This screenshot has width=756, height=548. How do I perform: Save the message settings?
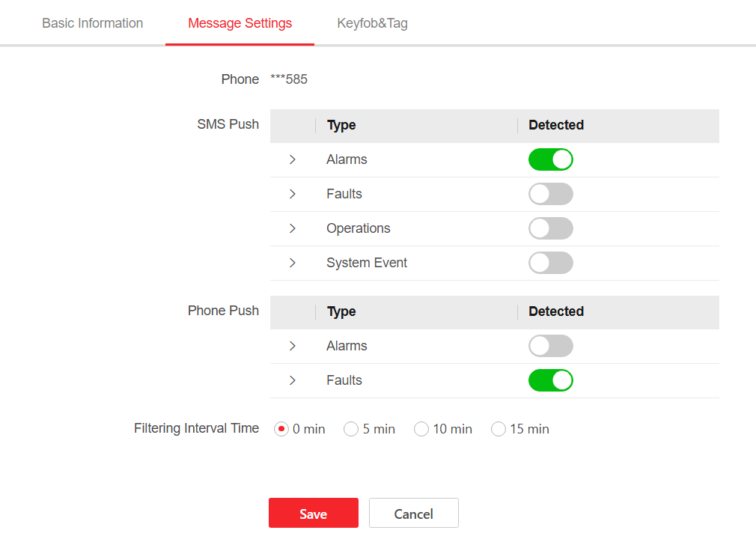coord(313,514)
